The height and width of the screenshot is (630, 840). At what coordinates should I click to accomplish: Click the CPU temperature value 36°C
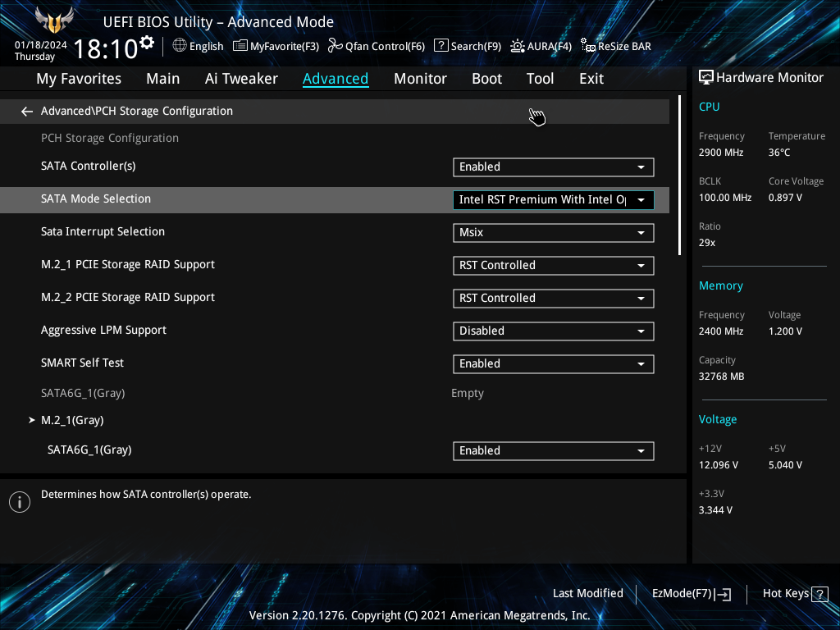point(779,153)
